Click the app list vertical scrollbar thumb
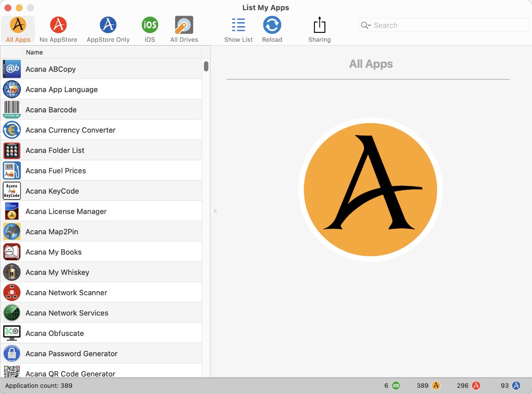 pyautogui.click(x=206, y=66)
